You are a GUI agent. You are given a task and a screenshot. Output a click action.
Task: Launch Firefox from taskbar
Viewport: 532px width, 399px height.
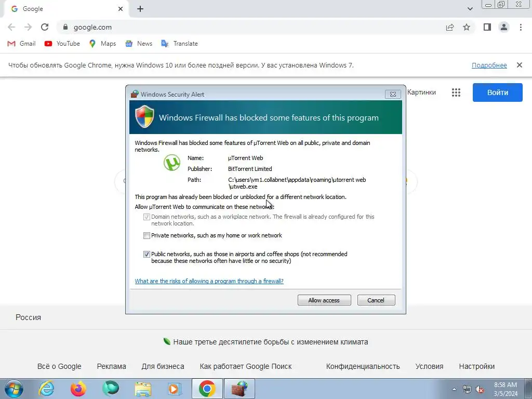click(78, 389)
